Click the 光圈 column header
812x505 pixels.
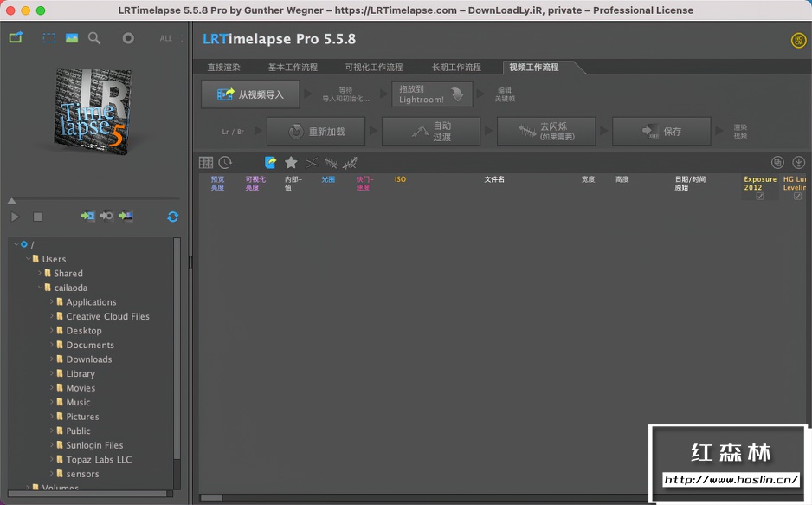[x=328, y=179]
